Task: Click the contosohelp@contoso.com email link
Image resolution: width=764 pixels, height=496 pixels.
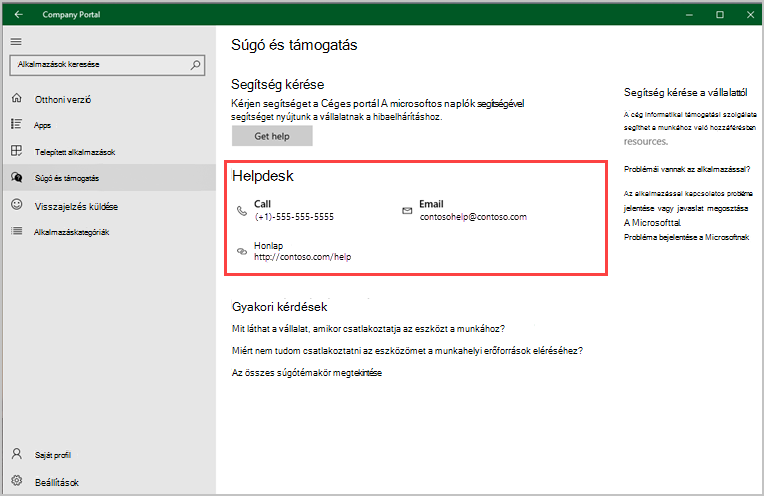Action: coord(473,217)
